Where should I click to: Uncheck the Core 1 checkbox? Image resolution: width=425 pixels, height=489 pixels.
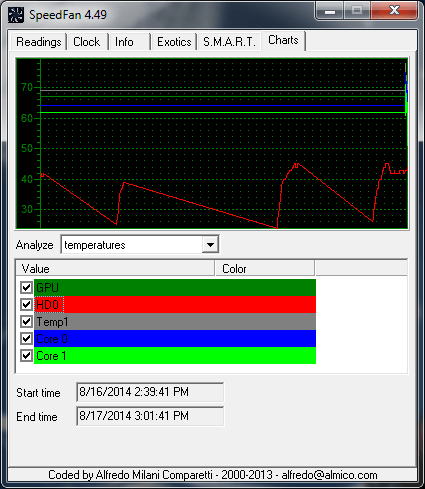[x=26, y=356]
